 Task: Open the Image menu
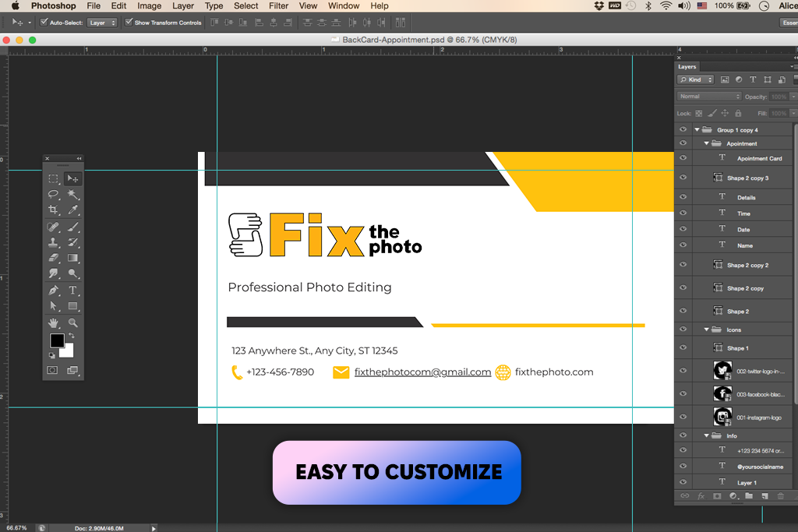pos(149,5)
